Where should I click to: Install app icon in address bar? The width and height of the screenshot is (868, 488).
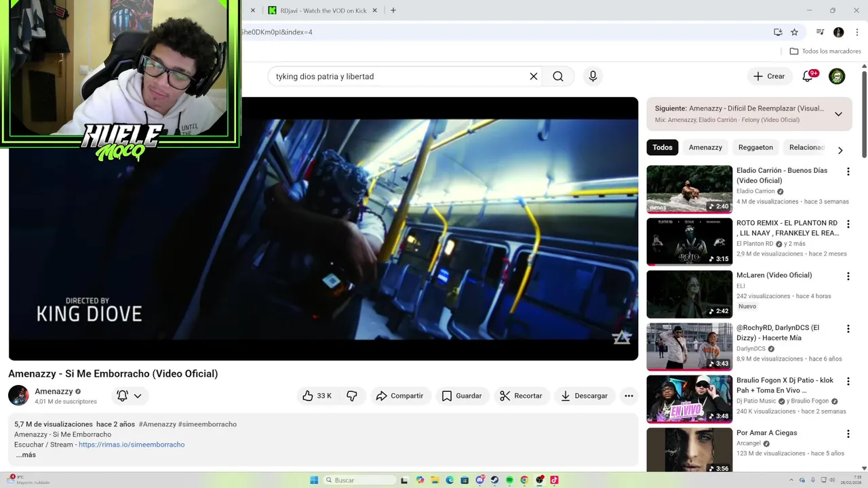[x=778, y=32]
